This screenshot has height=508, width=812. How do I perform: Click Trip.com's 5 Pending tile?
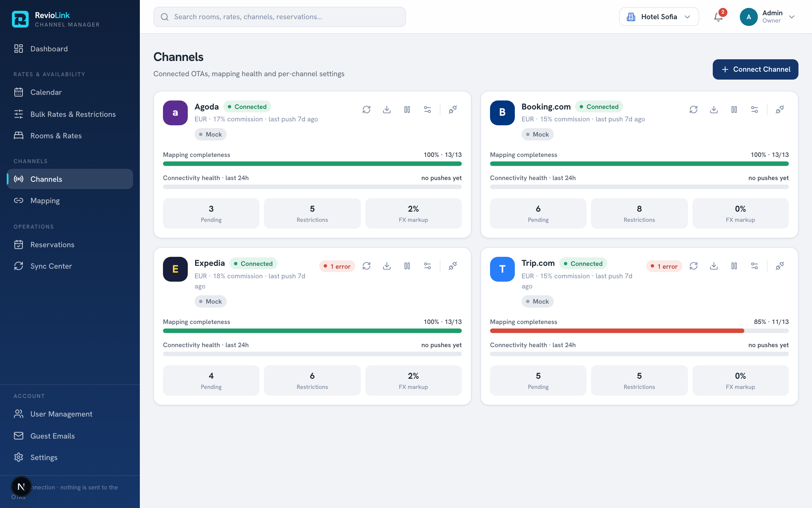538,380
